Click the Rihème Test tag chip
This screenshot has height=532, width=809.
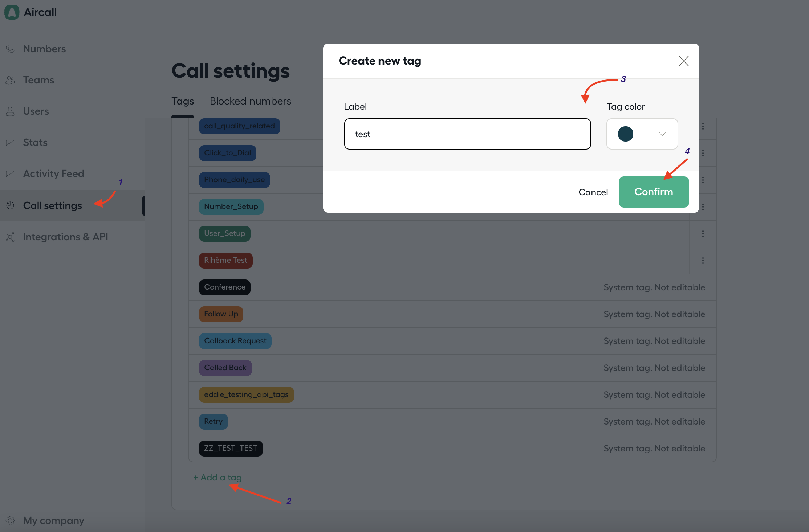[225, 260]
